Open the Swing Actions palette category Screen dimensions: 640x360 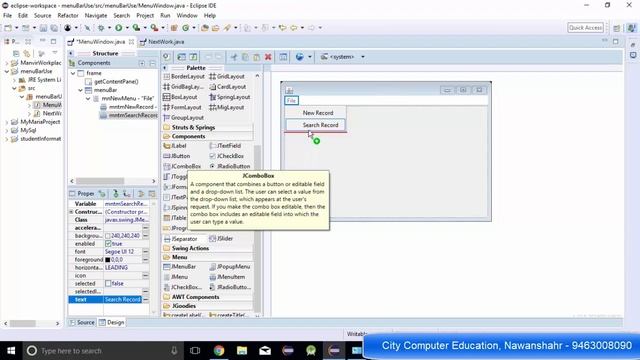pyautogui.click(x=191, y=248)
